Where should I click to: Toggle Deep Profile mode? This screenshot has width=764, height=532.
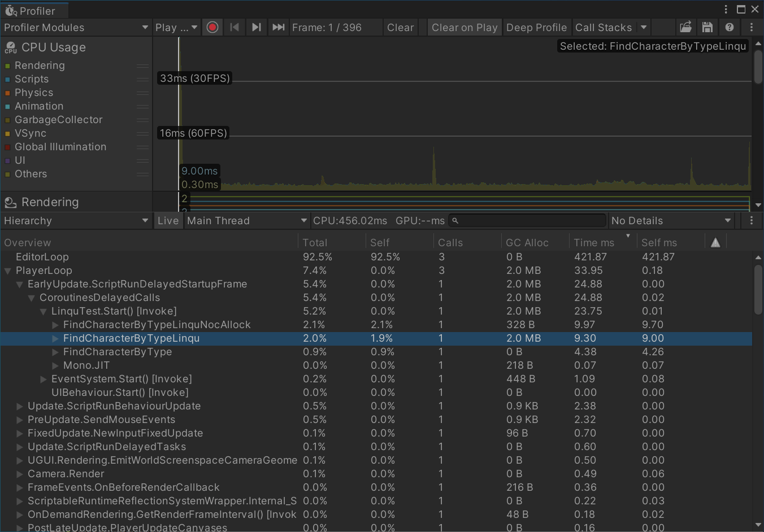[x=536, y=27]
